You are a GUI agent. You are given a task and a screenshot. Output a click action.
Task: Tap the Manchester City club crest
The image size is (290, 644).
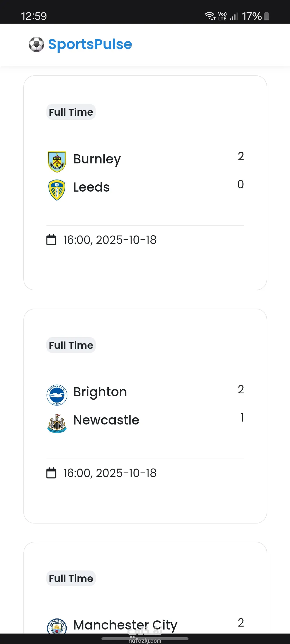(57, 627)
